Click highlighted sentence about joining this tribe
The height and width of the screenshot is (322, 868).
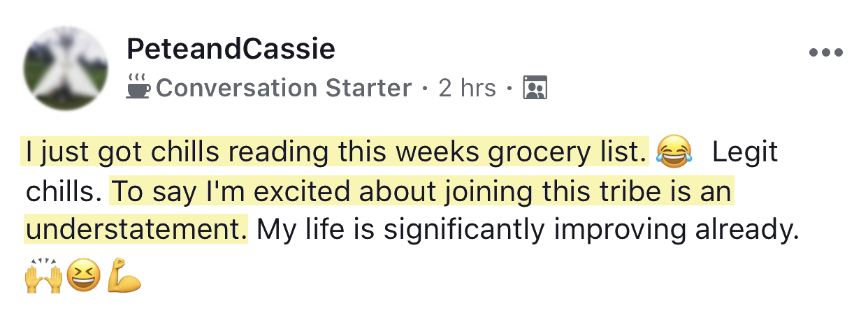click(422, 192)
